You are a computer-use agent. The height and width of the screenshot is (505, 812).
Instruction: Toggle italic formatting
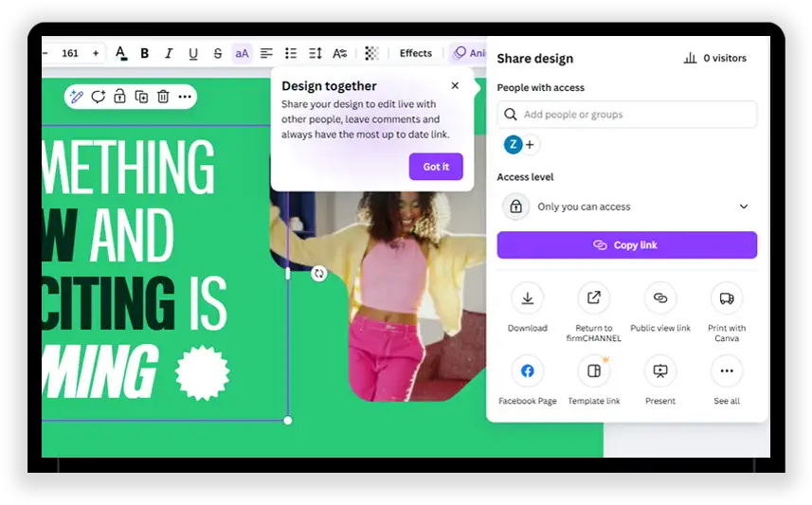coord(169,53)
